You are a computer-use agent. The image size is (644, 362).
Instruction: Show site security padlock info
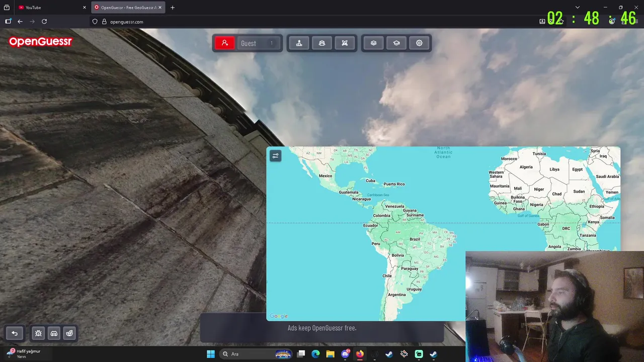pyautogui.click(x=104, y=22)
